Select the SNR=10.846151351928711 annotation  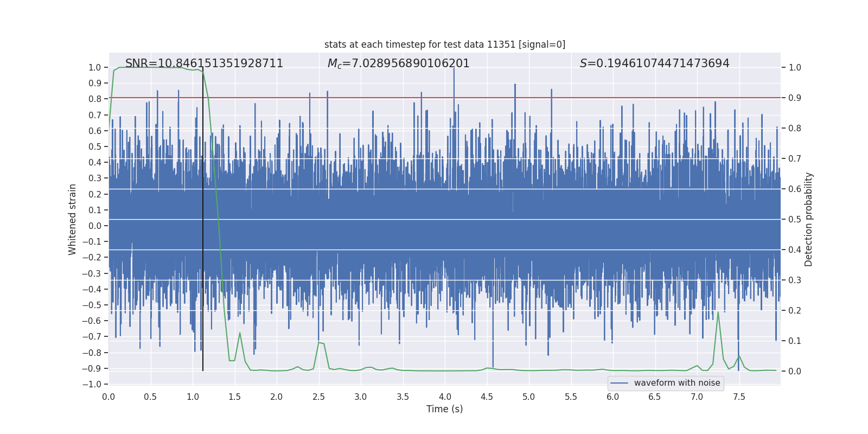coord(204,63)
